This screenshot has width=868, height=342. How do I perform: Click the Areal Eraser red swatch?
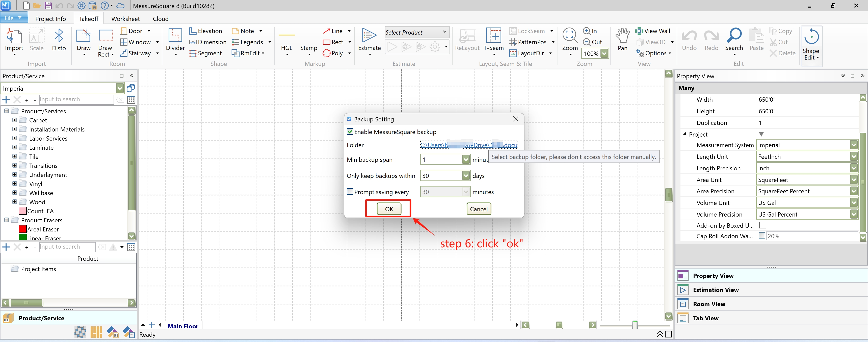(22, 229)
